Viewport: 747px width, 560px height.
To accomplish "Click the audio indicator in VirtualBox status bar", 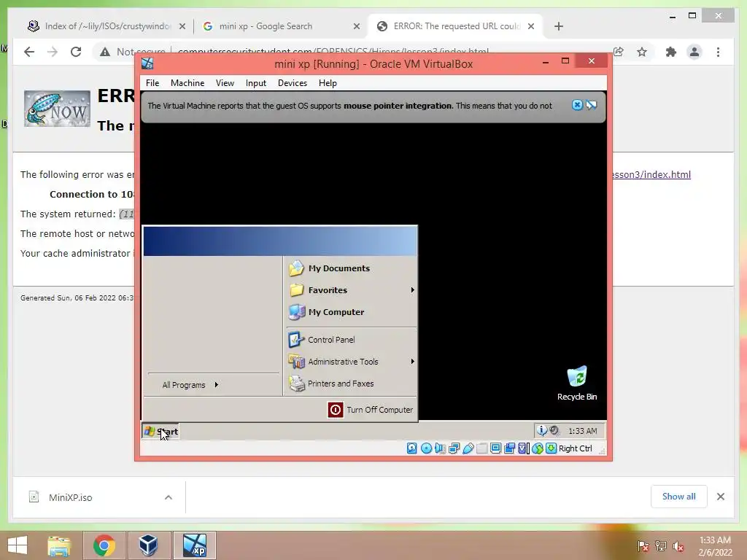I will pyautogui.click(x=440, y=448).
